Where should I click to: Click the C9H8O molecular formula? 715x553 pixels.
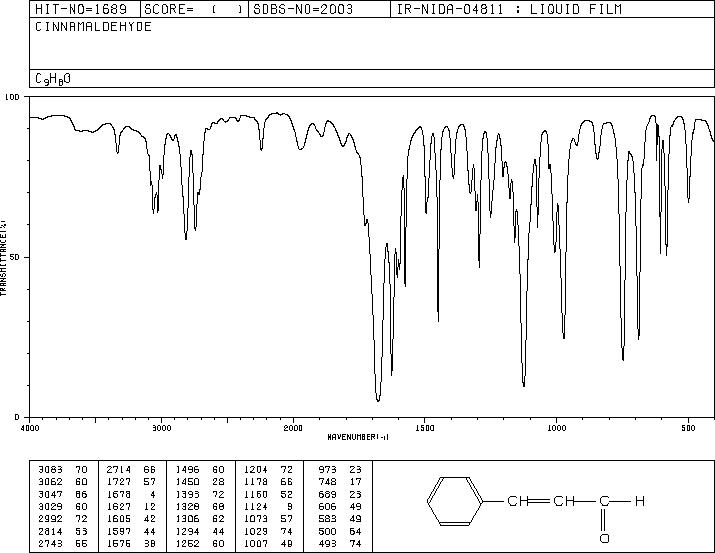(x=53, y=79)
